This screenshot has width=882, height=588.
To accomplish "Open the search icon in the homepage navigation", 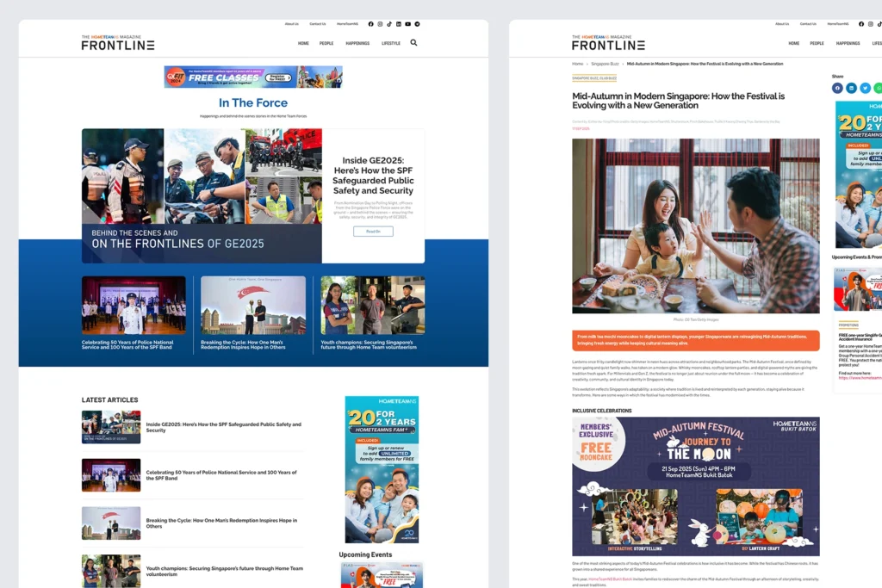I will coord(413,42).
